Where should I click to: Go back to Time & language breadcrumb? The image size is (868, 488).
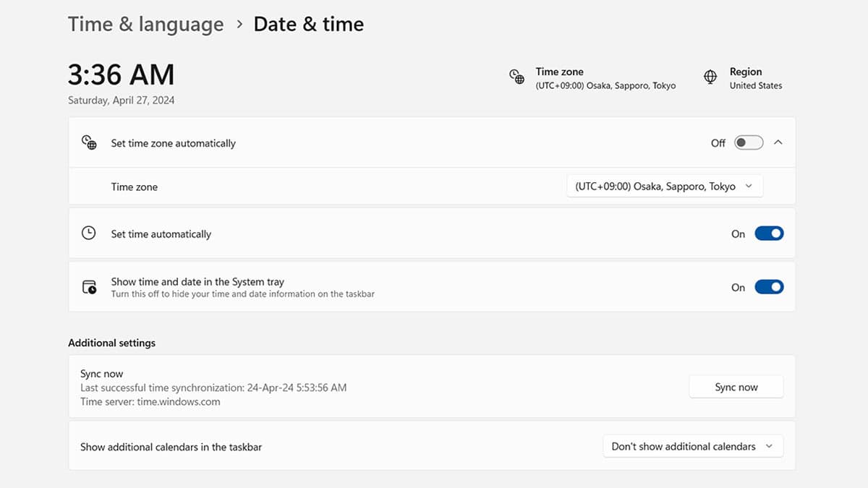pos(145,25)
